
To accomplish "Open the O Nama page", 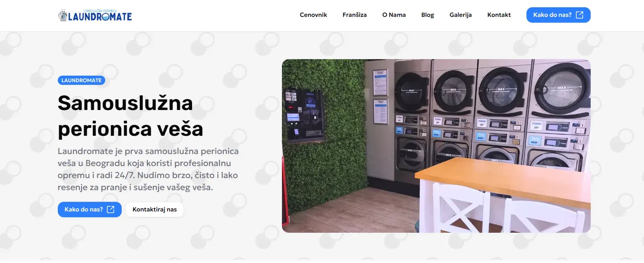I will pos(394,15).
